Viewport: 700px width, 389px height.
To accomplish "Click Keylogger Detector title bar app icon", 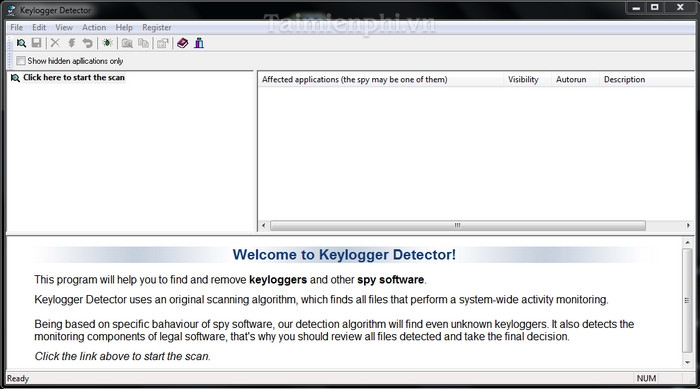I will (11, 10).
